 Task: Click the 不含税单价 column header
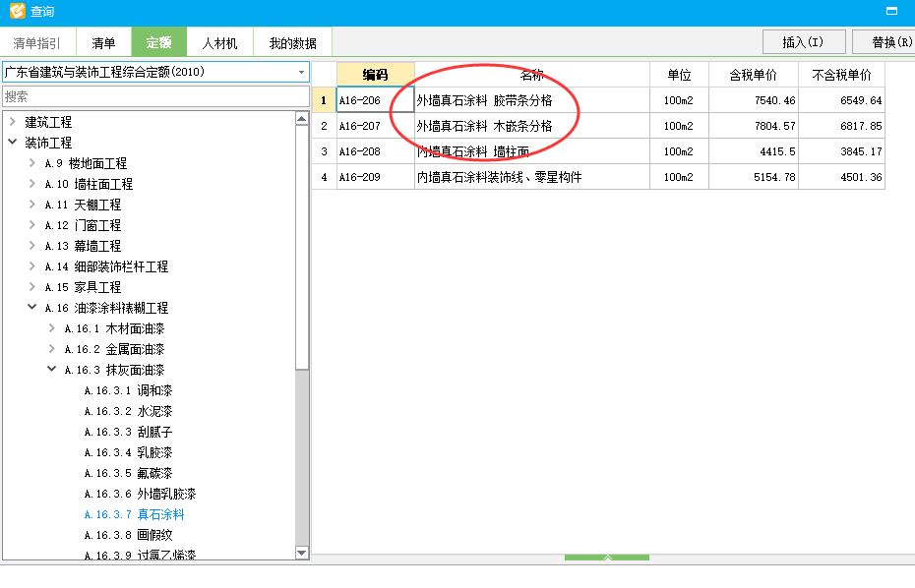(841, 75)
